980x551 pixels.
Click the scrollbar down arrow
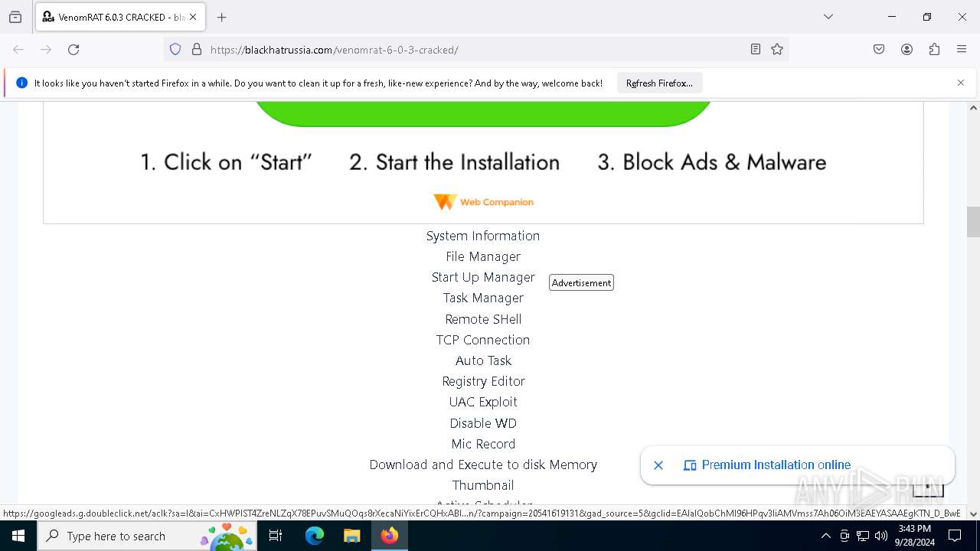click(x=973, y=514)
